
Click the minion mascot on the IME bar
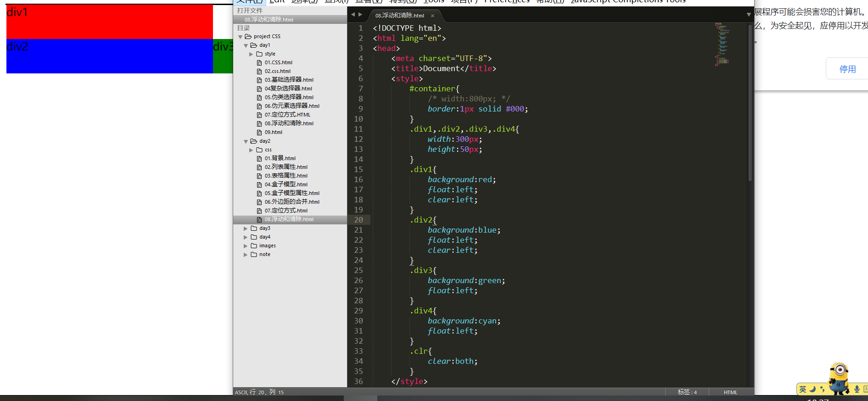(839, 379)
